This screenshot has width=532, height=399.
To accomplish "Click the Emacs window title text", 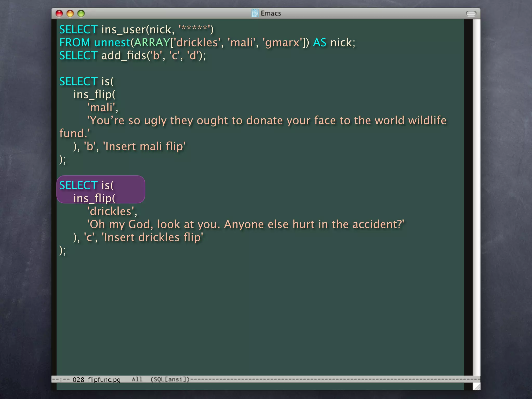I will (271, 13).
